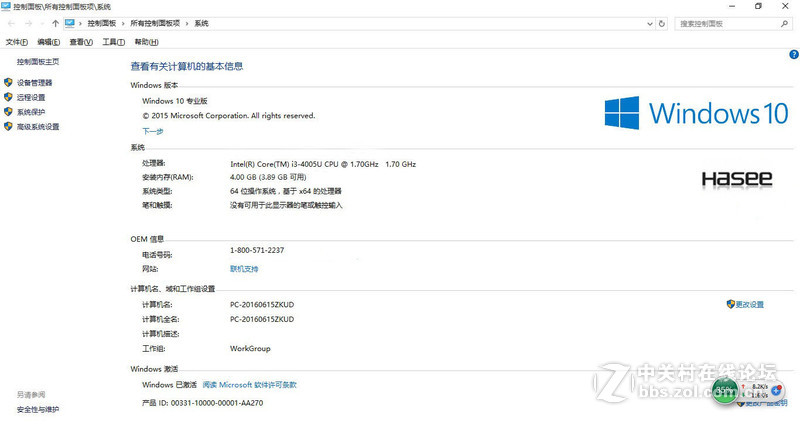Open the 编辑(E) menu
The width and height of the screenshot is (800, 426).
(48, 42)
